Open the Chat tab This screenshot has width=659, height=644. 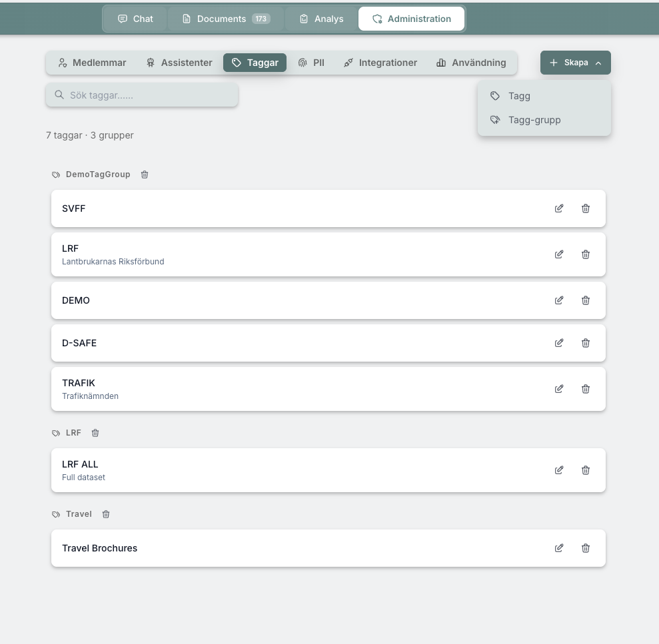point(135,19)
